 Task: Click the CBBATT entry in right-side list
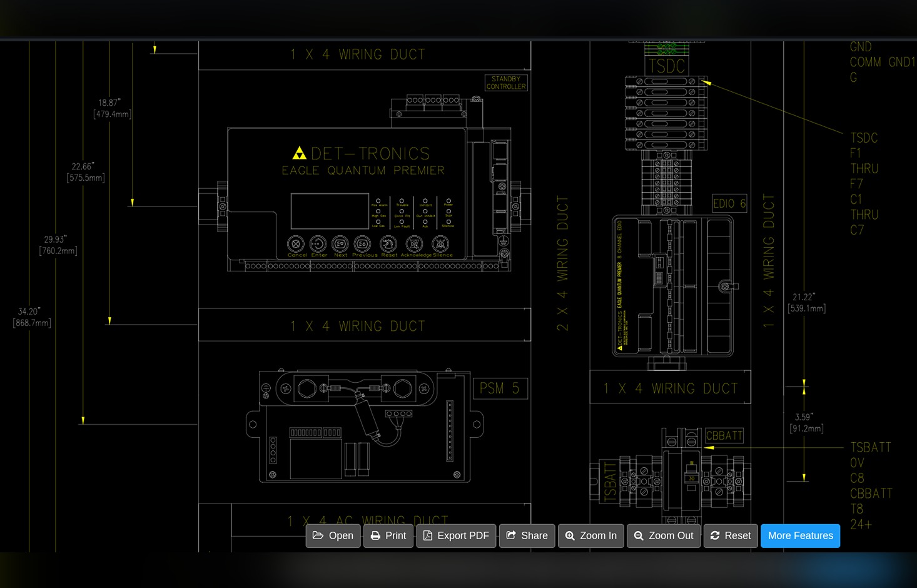(871, 494)
